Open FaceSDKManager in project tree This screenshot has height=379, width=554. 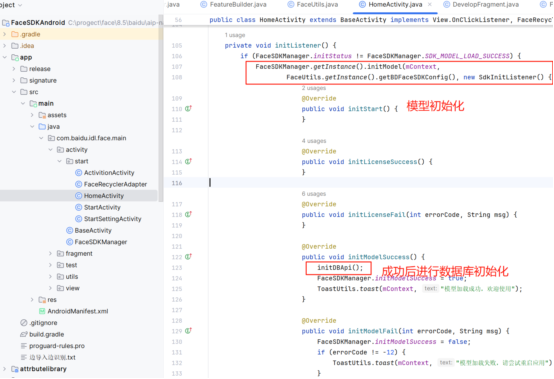[x=101, y=242]
